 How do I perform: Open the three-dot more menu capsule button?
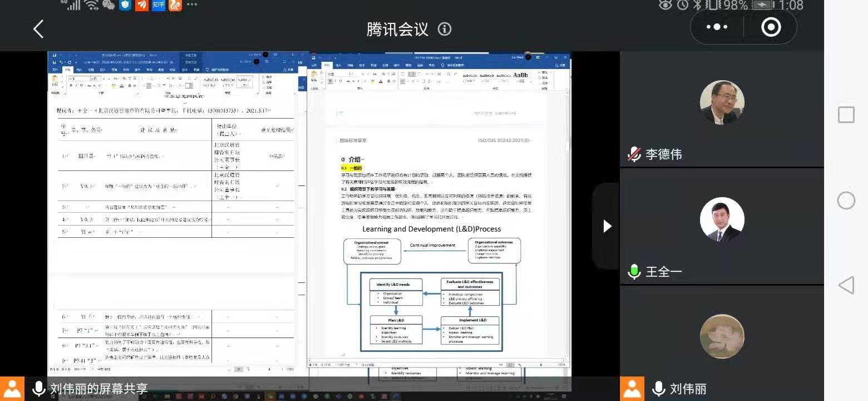717,27
